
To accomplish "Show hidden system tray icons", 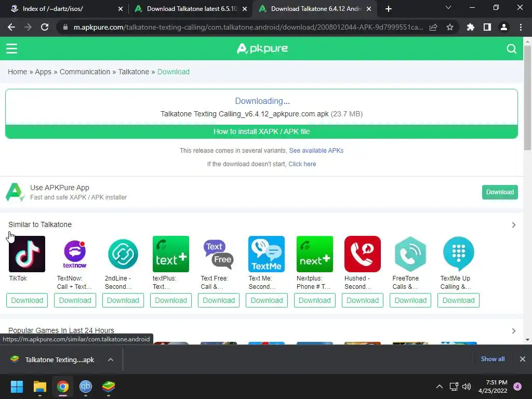I will pos(440,387).
